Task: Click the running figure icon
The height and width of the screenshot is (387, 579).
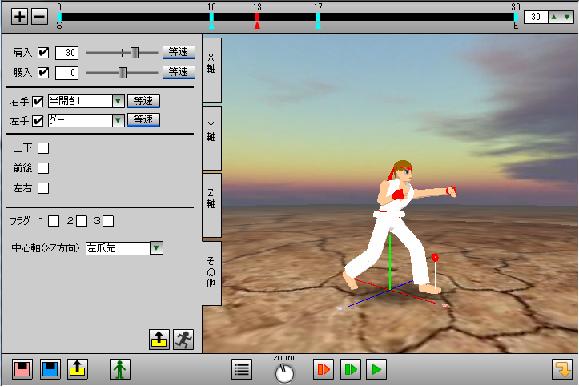Action: coord(184,339)
